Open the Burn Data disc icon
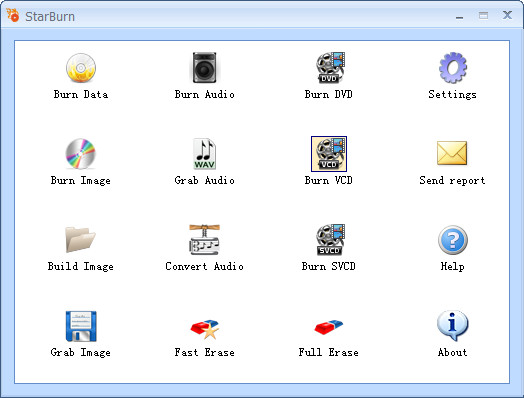This screenshot has width=524, height=398. pyautogui.click(x=81, y=68)
